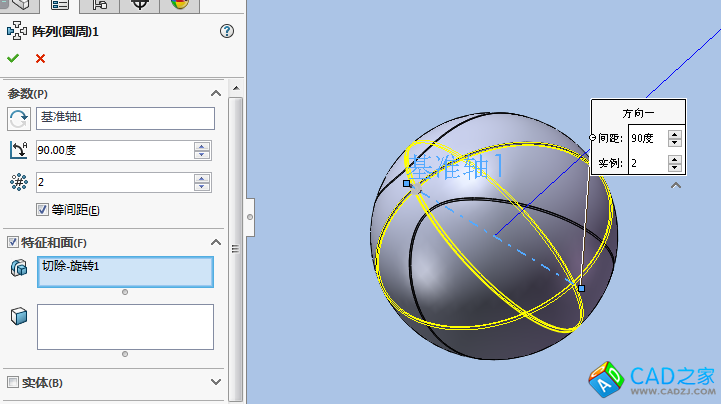Increase the 90.00度 angle in the panel
Viewport: 721px width, 404px height.
click(x=203, y=146)
